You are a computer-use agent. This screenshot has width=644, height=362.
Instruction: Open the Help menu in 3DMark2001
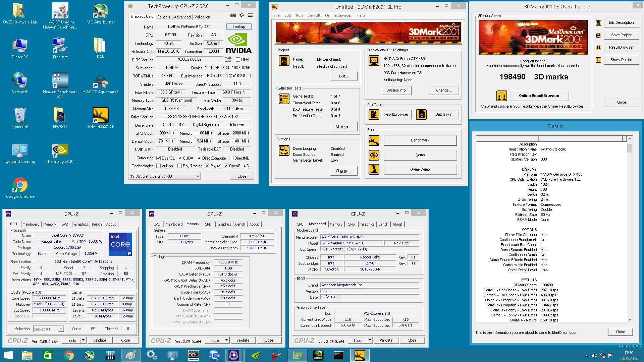pos(361,15)
